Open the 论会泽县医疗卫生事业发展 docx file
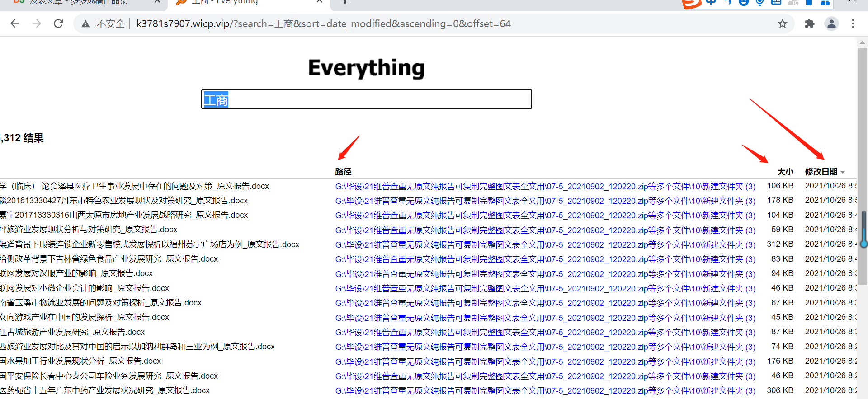This screenshot has height=399, width=868. point(134,186)
